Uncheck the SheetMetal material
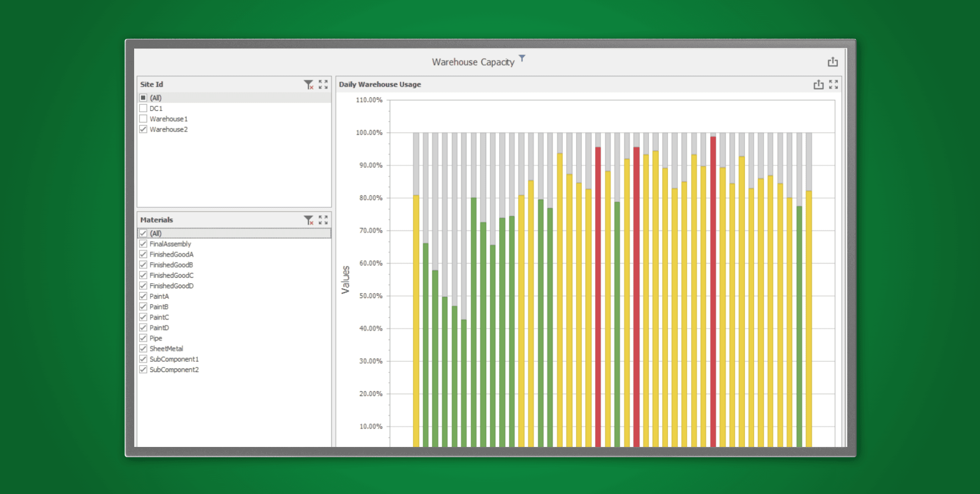980x494 pixels. click(143, 348)
